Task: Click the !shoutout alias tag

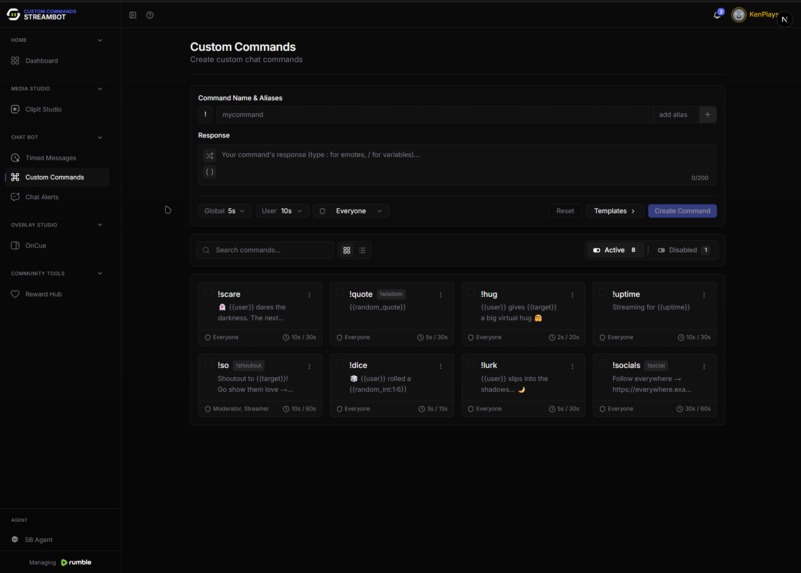Action: coord(249,366)
